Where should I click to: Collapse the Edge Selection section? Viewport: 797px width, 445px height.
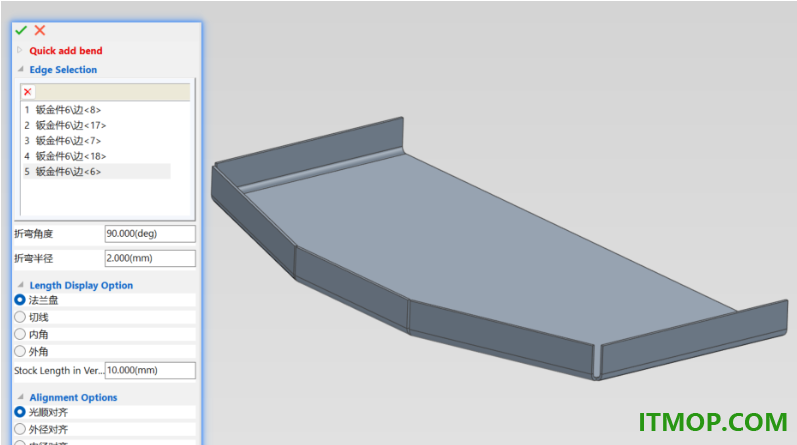(20, 69)
